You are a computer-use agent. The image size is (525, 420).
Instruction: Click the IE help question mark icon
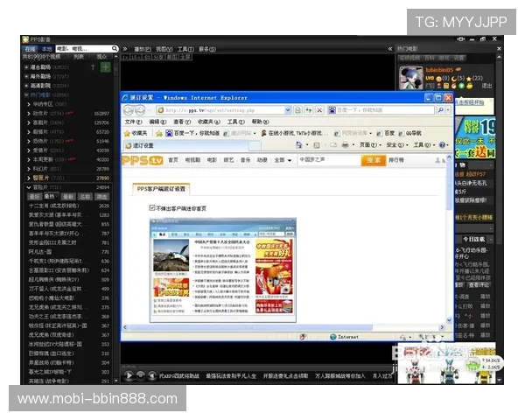point(442,145)
